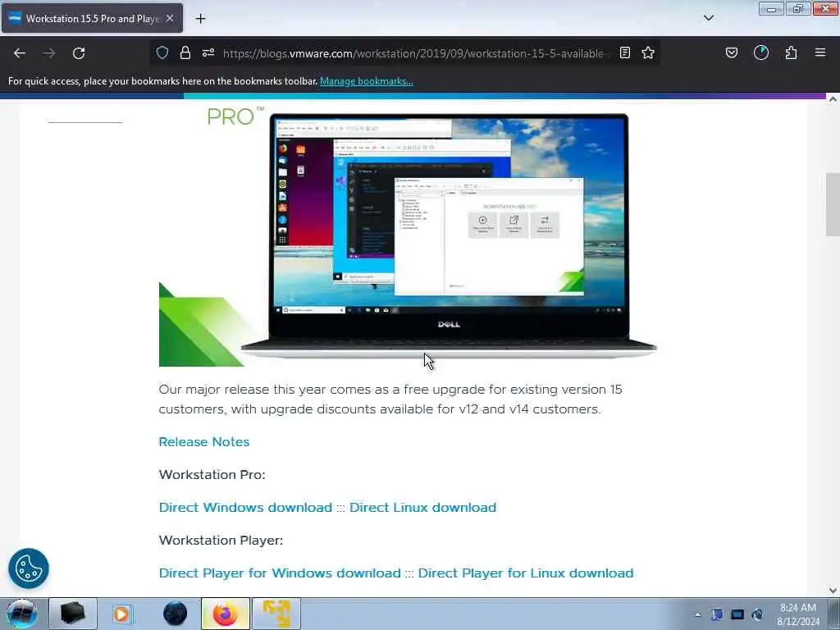Close the Workstation 15.5 tab
The image size is (840, 630).
[170, 18]
